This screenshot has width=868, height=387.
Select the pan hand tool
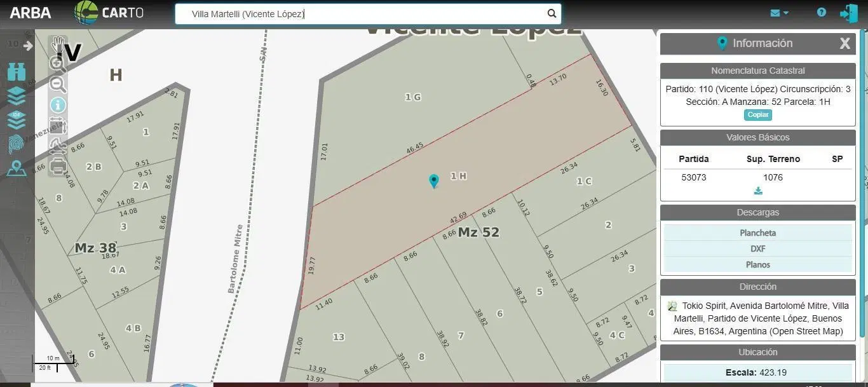pyautogui.click(x=58, y=43)
